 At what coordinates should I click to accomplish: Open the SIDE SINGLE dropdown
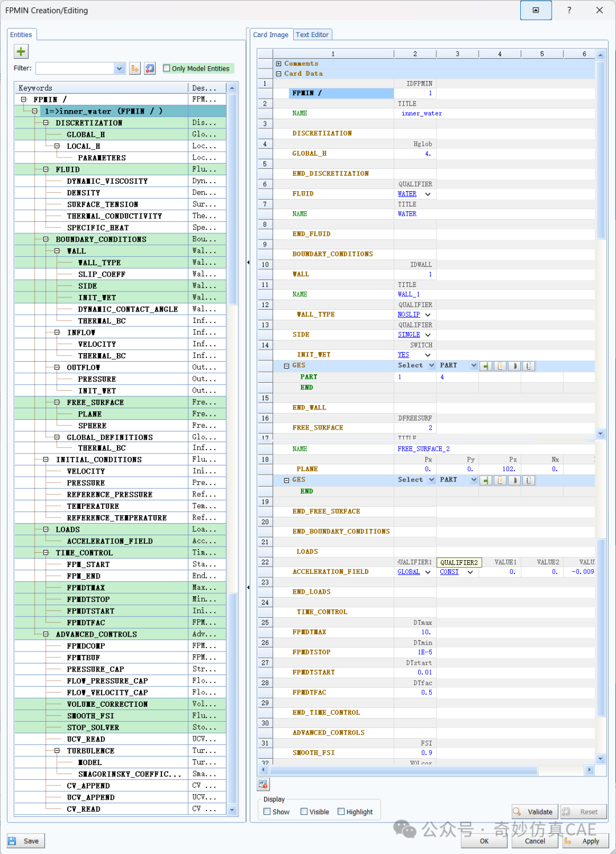click(x=428, y=335)
